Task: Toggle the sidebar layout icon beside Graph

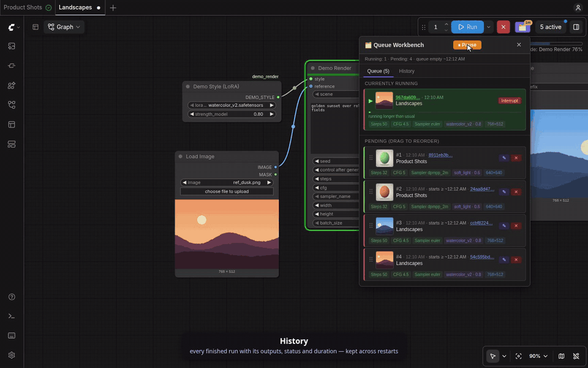Action: pos(36,27)
